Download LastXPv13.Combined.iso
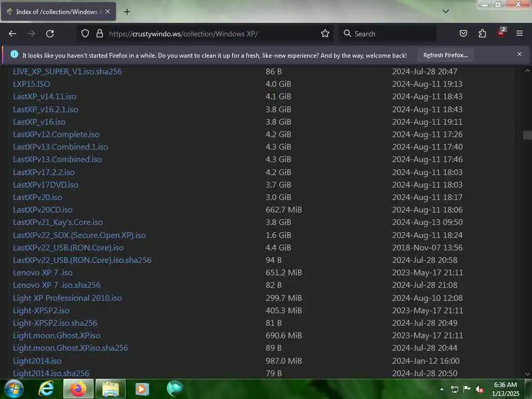Screen dimensions: 532x399 point(57,159)
